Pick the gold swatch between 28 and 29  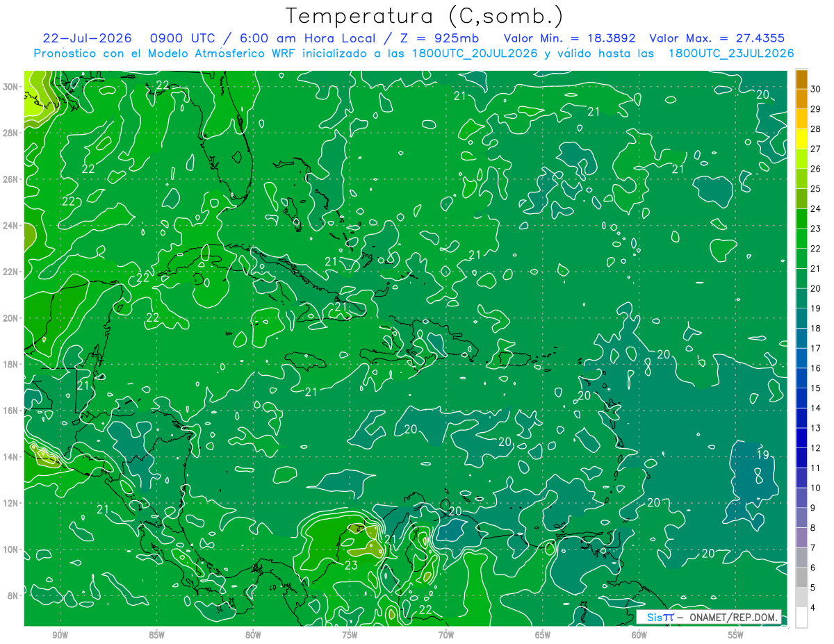801,118
